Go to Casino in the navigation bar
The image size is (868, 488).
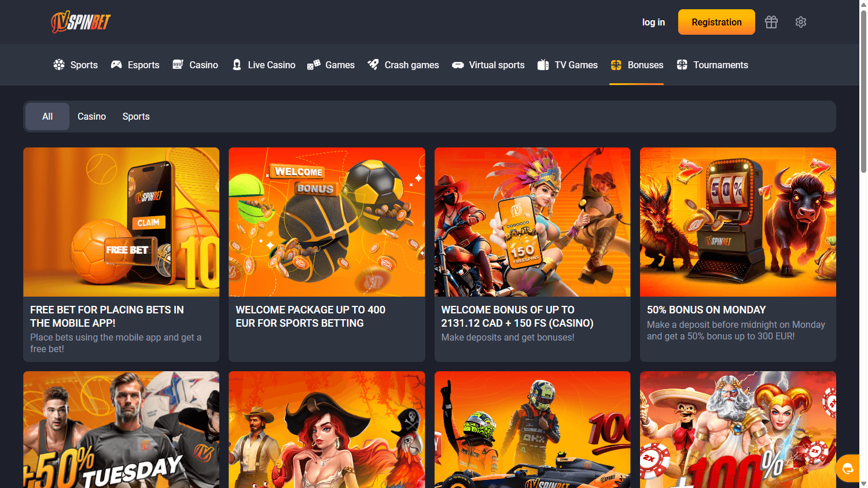click(196, 65)
